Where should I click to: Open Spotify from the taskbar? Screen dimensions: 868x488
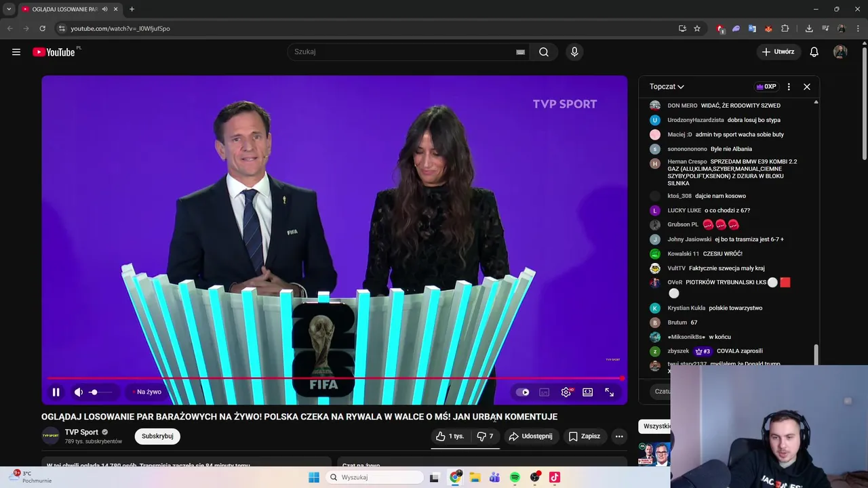tap(515, 477)
